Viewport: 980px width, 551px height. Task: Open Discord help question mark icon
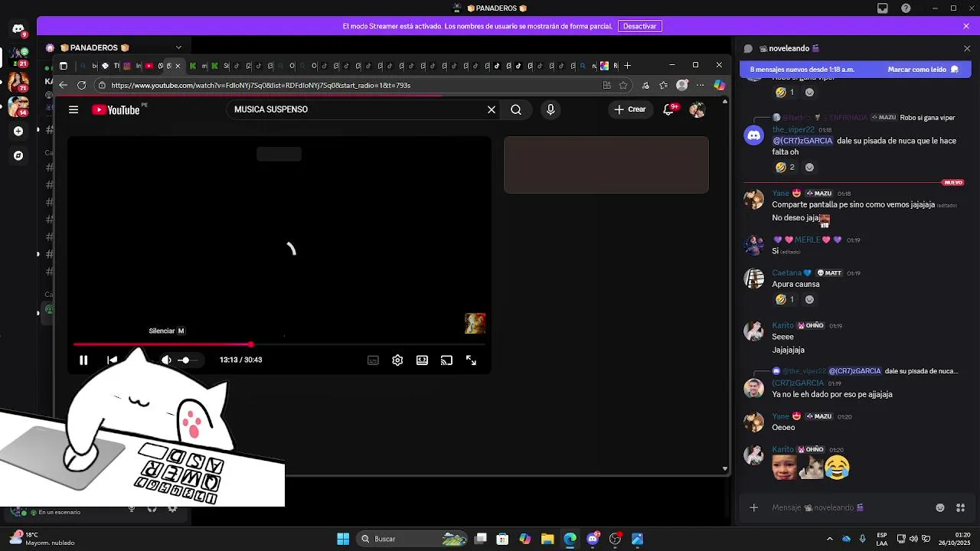906,8
